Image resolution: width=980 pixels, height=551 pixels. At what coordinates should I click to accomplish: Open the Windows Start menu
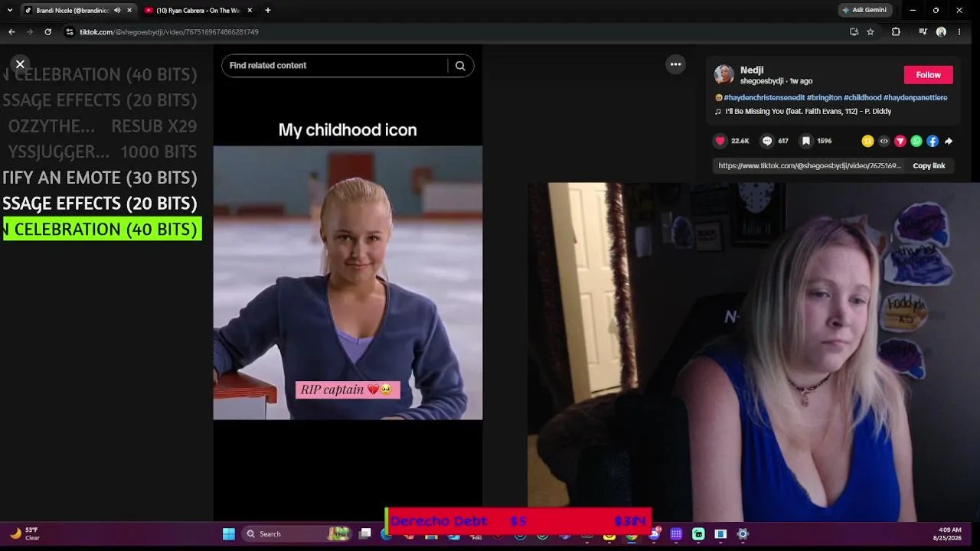[228, 534]
